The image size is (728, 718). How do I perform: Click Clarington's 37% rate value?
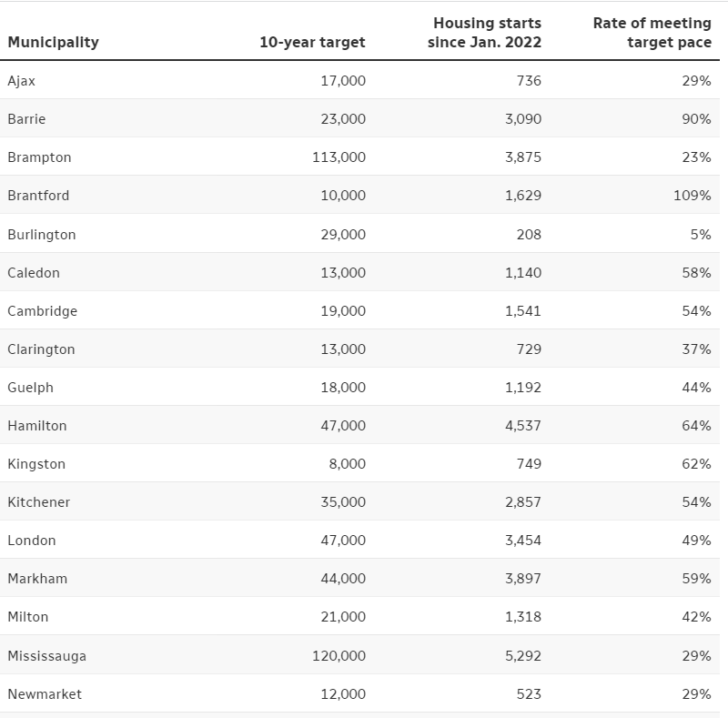pos(696,349)
